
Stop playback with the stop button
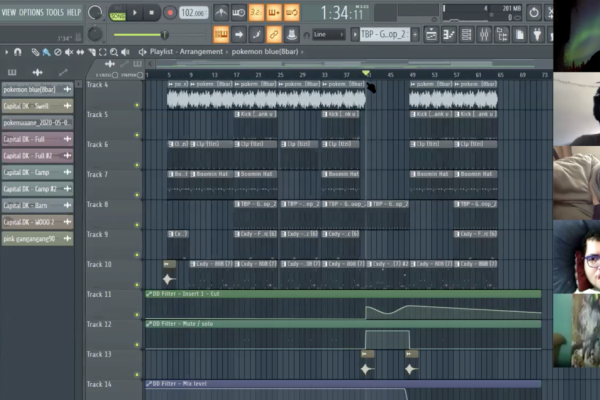(x=152, y=13)
